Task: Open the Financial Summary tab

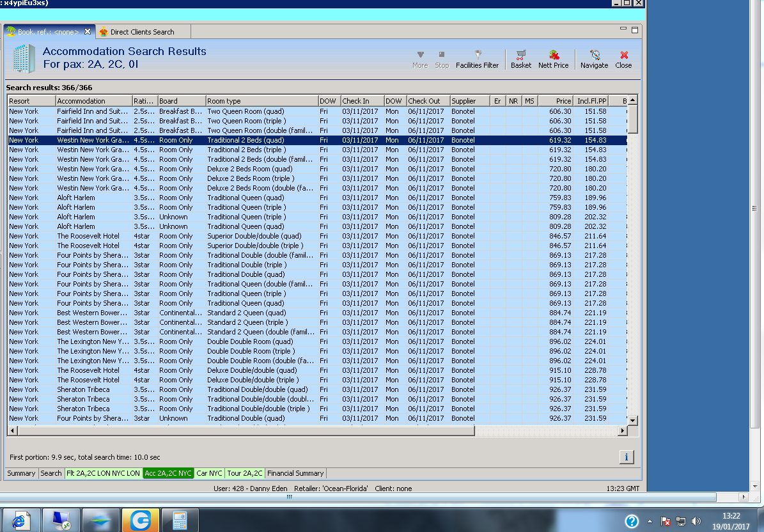Action: click(x=295, y=473)
